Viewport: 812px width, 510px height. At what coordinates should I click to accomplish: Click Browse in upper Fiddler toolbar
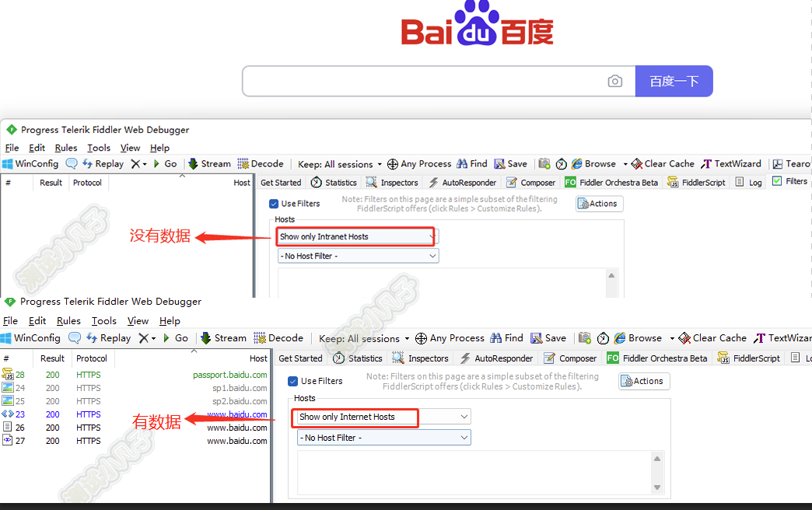pos(594,163)
